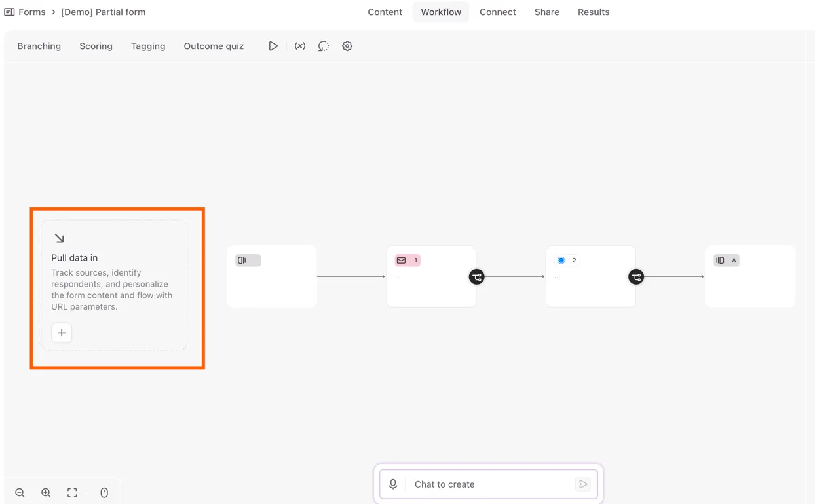The image size is (815, 504).
Task: Toggle the mouse navigation mode icon
Action: coord(104,493)
